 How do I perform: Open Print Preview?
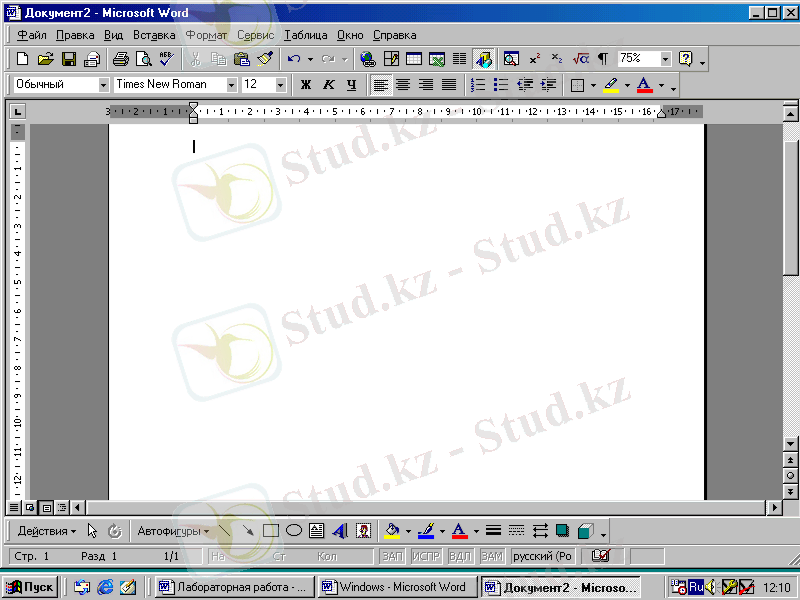coord(144,59)
